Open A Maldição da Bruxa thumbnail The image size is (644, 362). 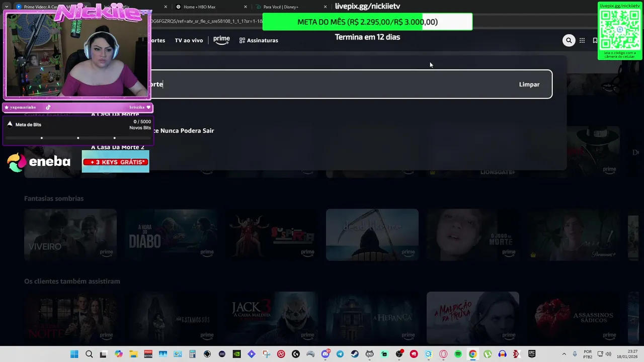click(473, 318)
